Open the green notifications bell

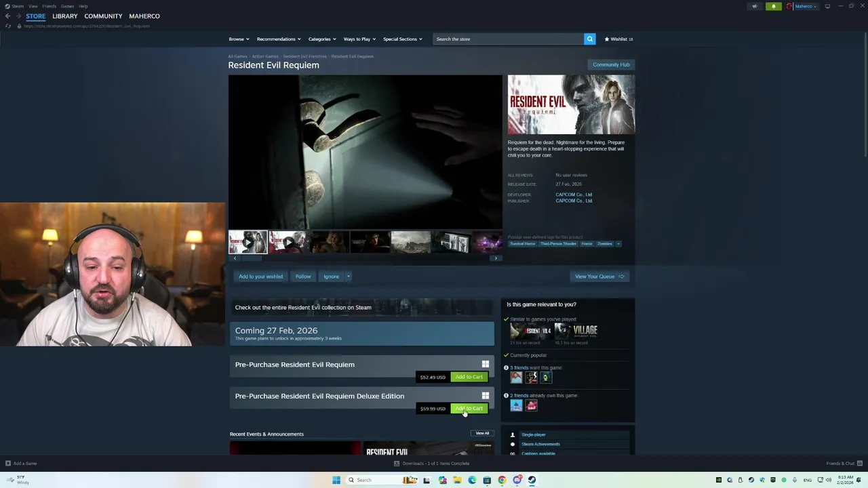(x=774, y=6)
